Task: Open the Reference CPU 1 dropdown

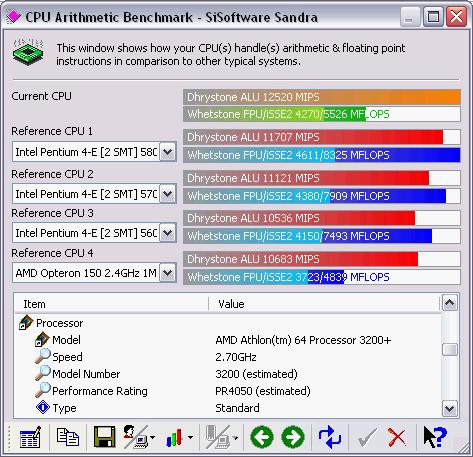Action: click(168, 152)
